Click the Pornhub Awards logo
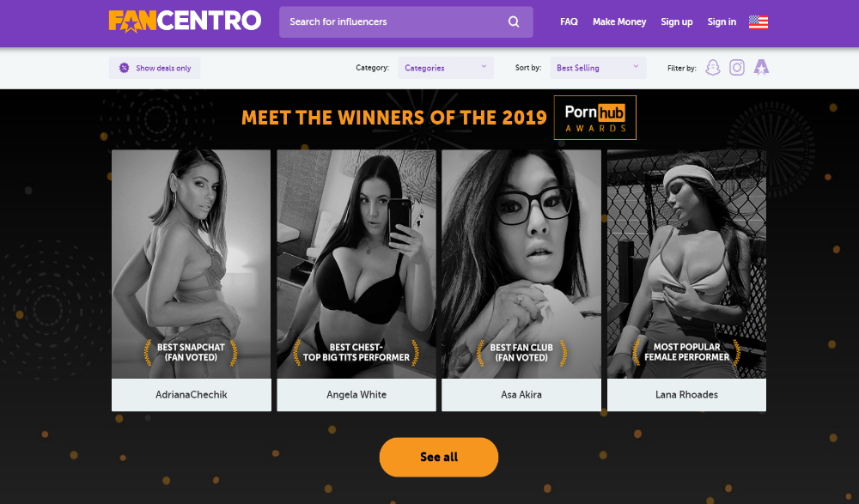Image resolution: width=859 pixels, height=504 pixels. [595, 118]
